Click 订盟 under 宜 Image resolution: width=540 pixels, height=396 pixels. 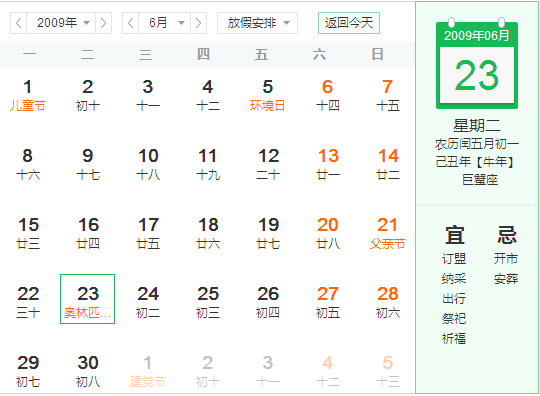tap(454, 259)
